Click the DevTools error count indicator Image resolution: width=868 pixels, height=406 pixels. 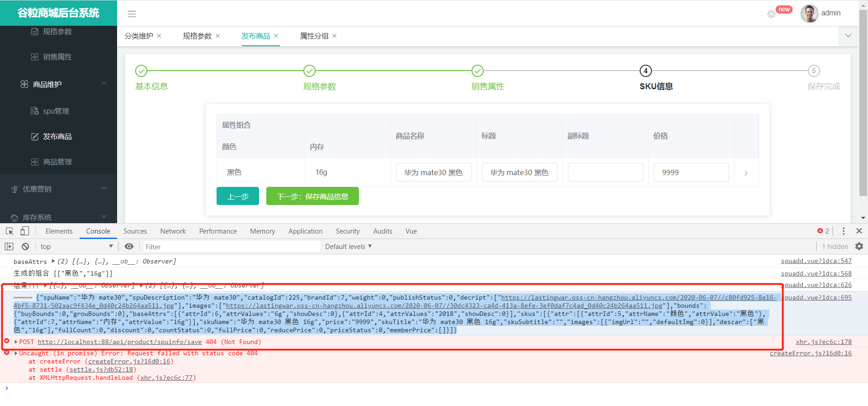coord(823,231)
